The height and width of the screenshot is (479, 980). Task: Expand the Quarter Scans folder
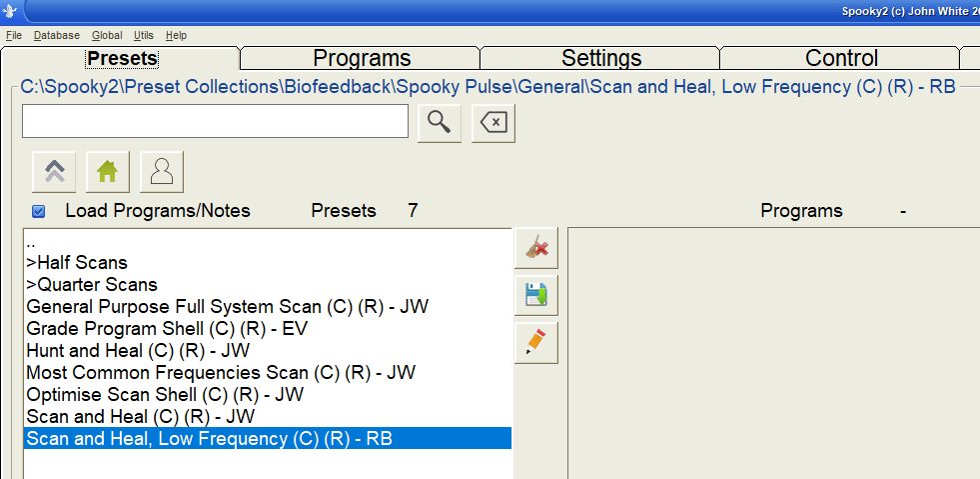click(92, 285)
